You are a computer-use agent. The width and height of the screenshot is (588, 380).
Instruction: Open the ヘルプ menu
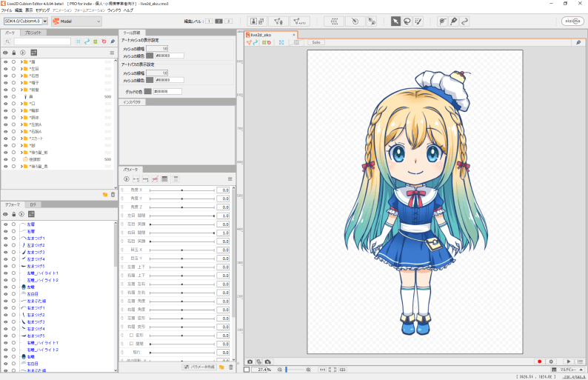tap(128, 10)
